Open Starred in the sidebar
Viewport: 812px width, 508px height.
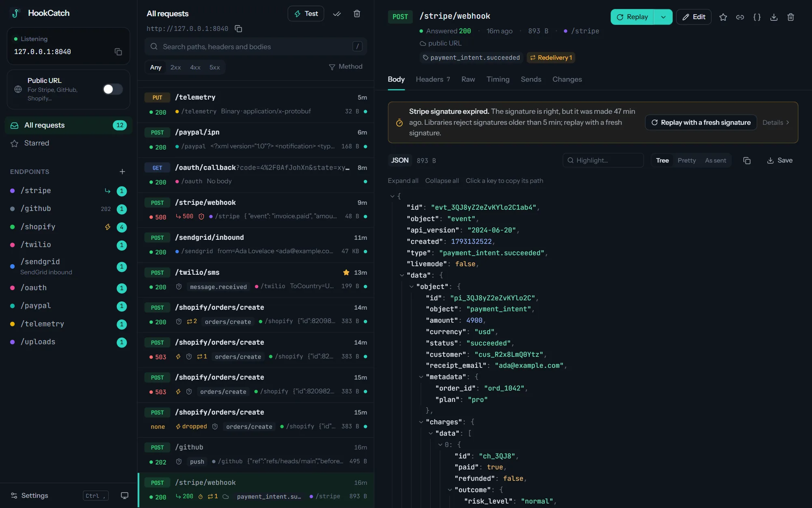pos(68,143)
